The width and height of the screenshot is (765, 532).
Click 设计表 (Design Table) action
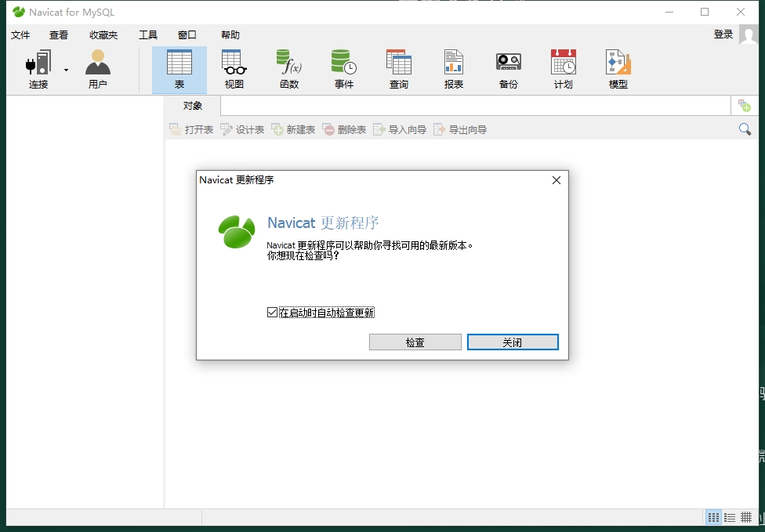point(242,129)
